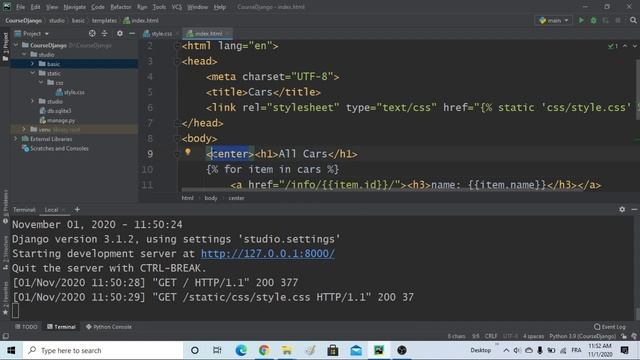
Task: Open Search Everywhere magnifier icon
Action: [x=633, y=20]
